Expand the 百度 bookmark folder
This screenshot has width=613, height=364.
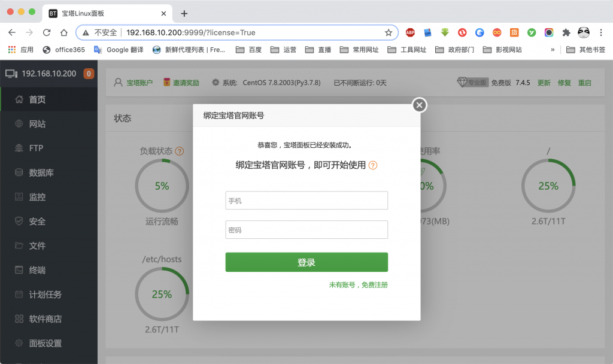[249, 50]
